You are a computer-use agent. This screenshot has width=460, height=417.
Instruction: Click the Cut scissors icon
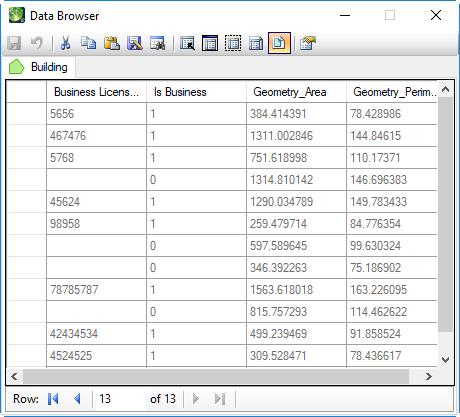[x=66, y=43]
